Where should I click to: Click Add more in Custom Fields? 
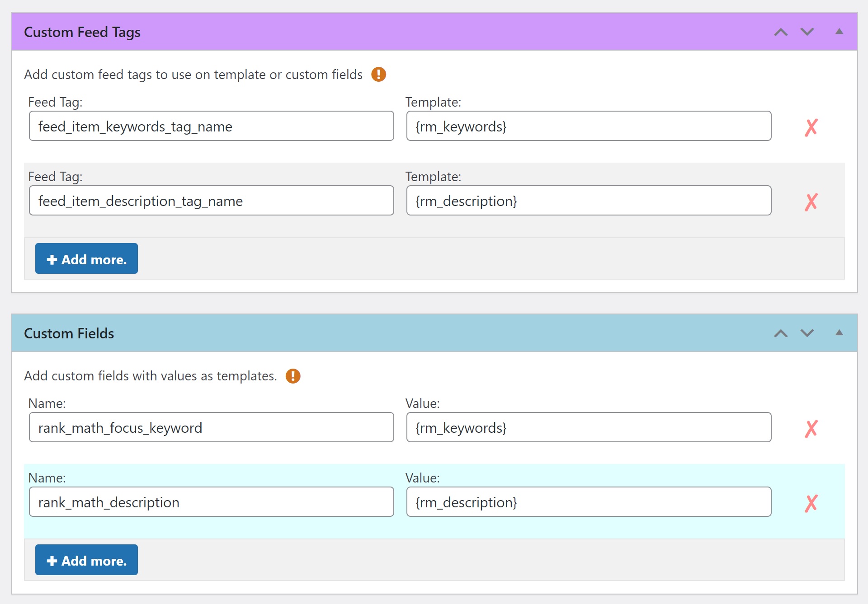[86, 560]
